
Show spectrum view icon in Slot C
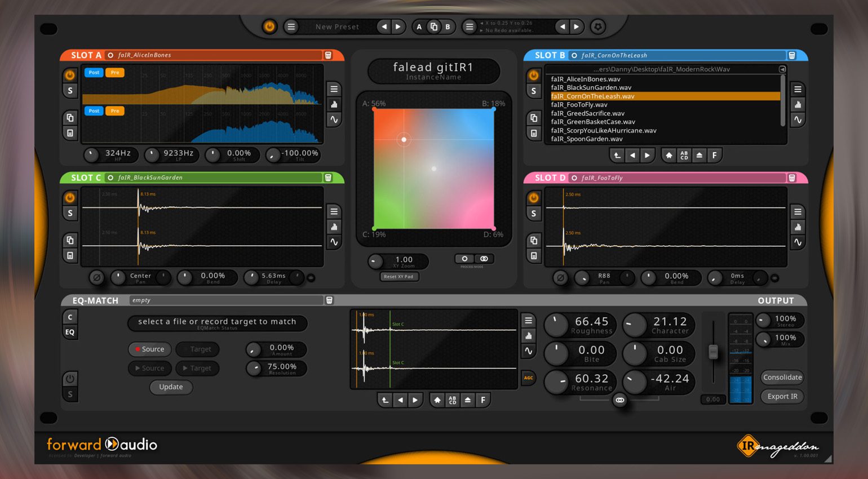pos(334,227)
